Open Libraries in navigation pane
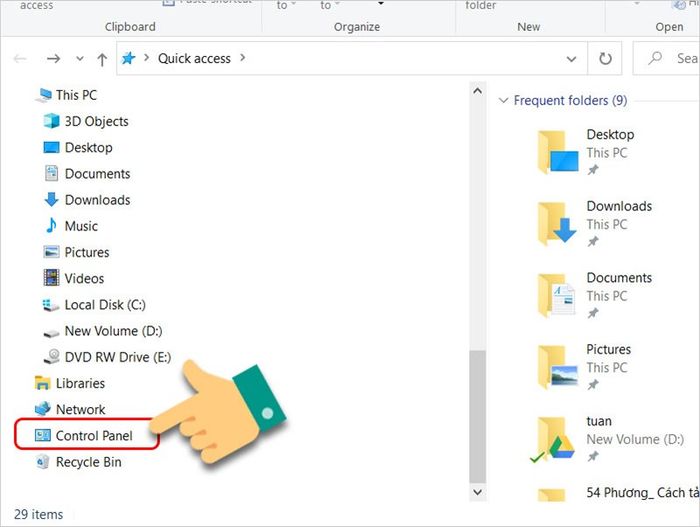This screenshot has width=700, height=527. 70,383
